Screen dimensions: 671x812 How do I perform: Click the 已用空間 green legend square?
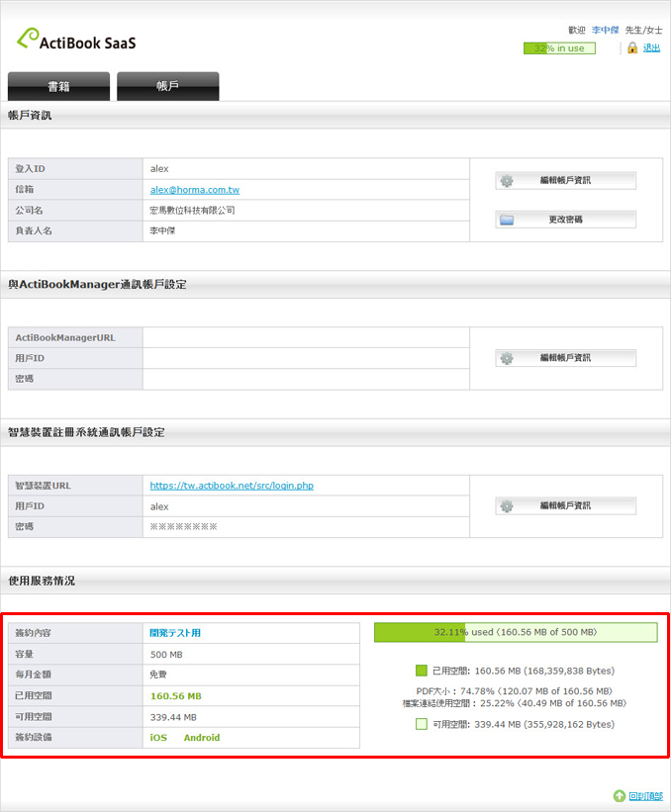[x=422, y=671]
